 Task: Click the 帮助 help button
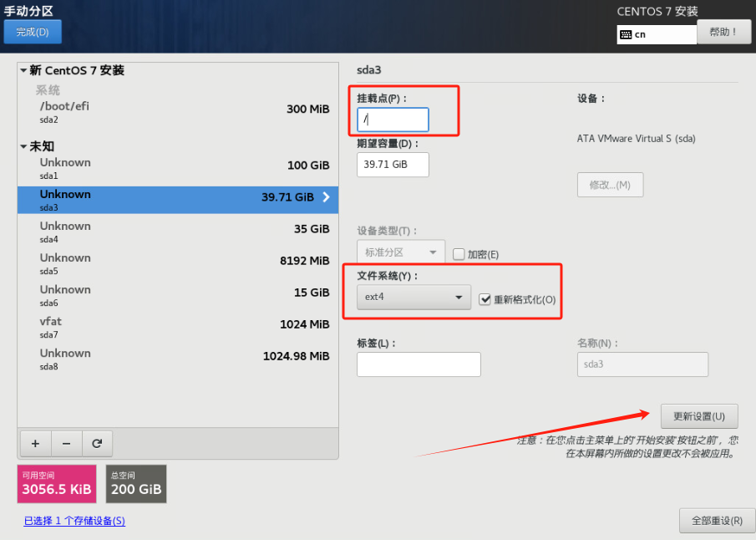(723, 32)
